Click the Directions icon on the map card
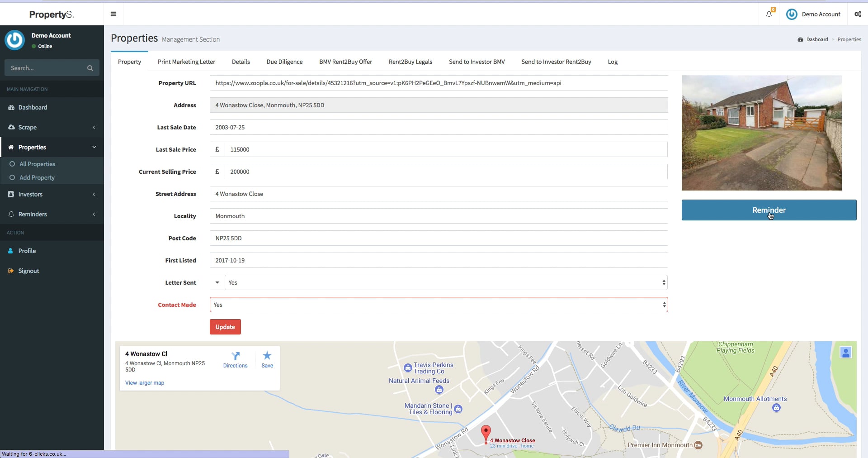The width and height of the screenshot is (868, 458). click(x=236, y=356)
